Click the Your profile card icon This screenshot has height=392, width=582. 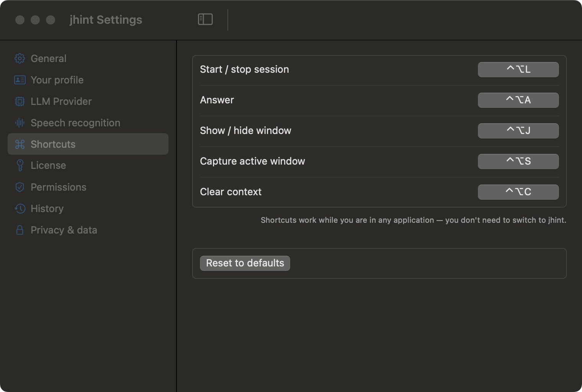(20, 80)
